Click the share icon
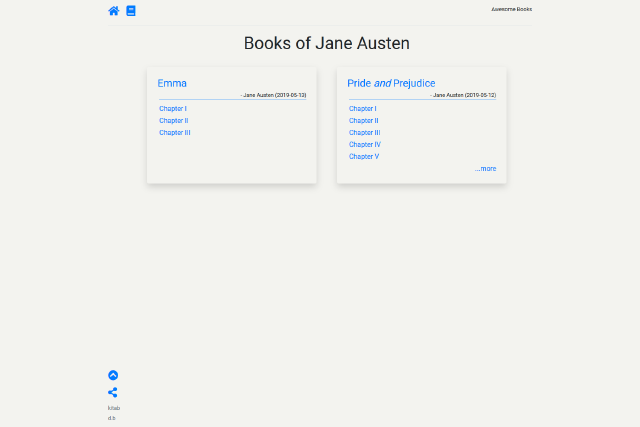 click(113, 392)
